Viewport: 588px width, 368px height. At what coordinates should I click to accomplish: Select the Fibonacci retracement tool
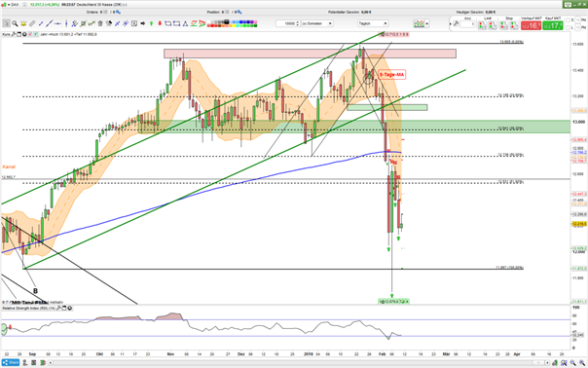[x=83, y=23]
